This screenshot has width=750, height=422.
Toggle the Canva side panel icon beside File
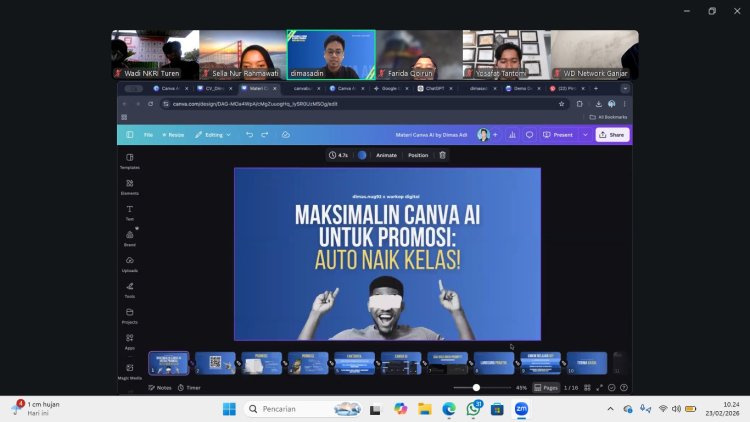(130, 135)
